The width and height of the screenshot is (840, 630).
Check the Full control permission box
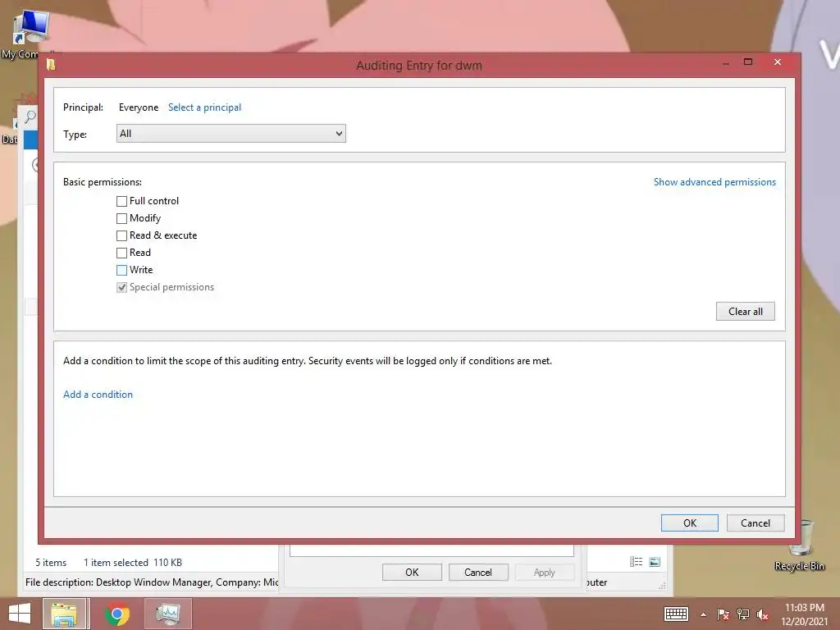pos(121,202)
